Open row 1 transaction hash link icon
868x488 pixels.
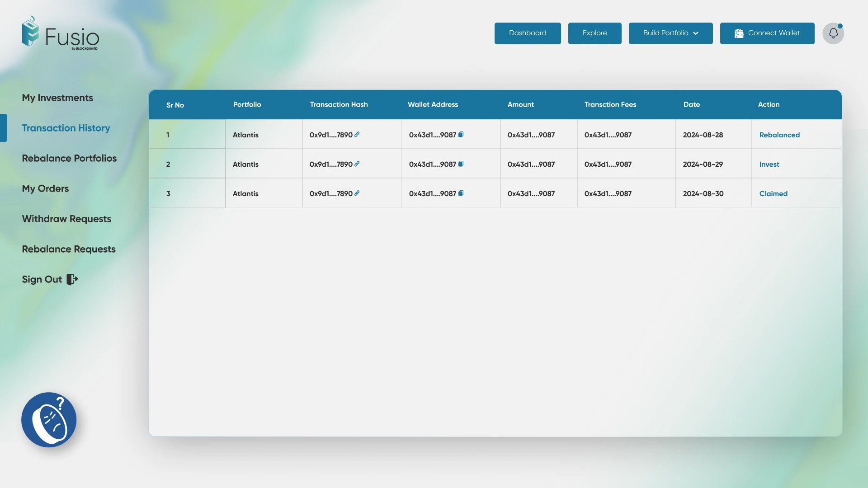click(x=357, y=135)
